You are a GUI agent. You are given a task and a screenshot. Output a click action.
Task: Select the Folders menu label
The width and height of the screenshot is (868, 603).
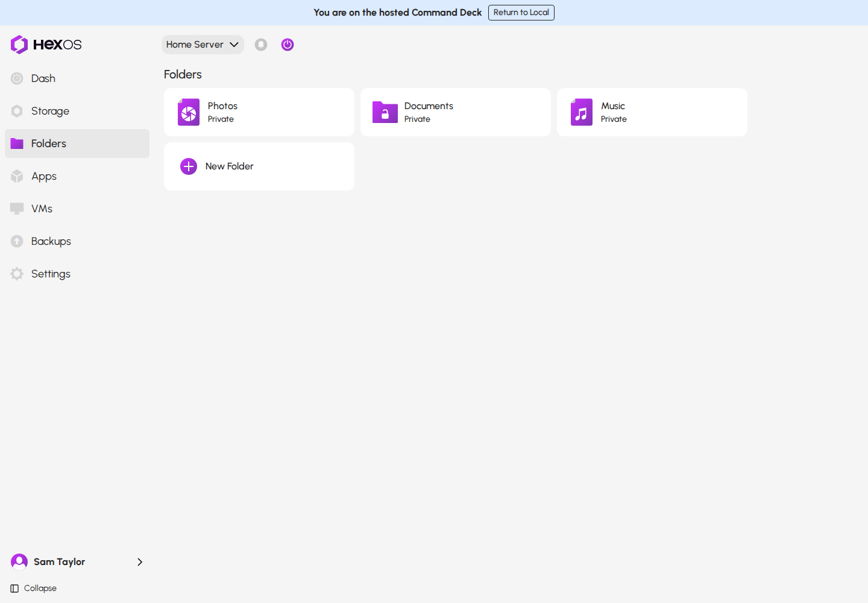pyautogui.click(x=49, y=144)
